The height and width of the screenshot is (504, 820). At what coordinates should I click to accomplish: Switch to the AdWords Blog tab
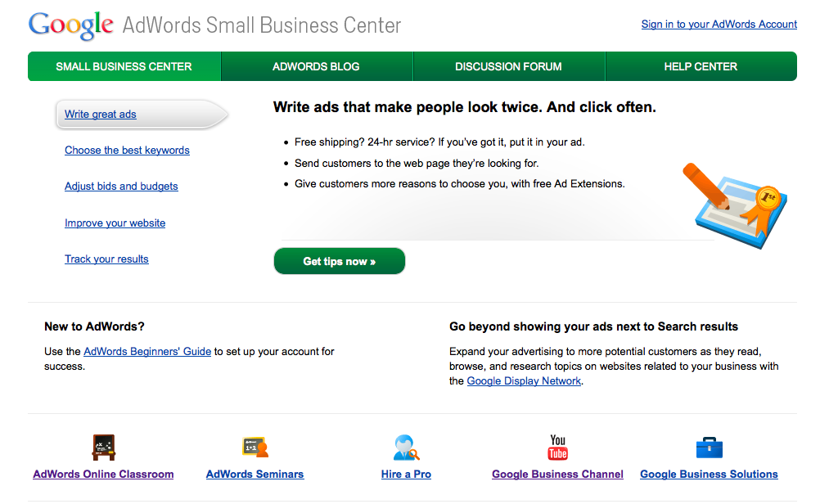point(316,66)
